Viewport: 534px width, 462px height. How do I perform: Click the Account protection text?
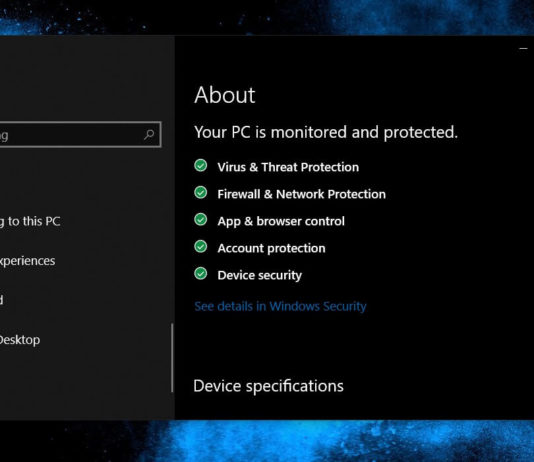(271, 249)
